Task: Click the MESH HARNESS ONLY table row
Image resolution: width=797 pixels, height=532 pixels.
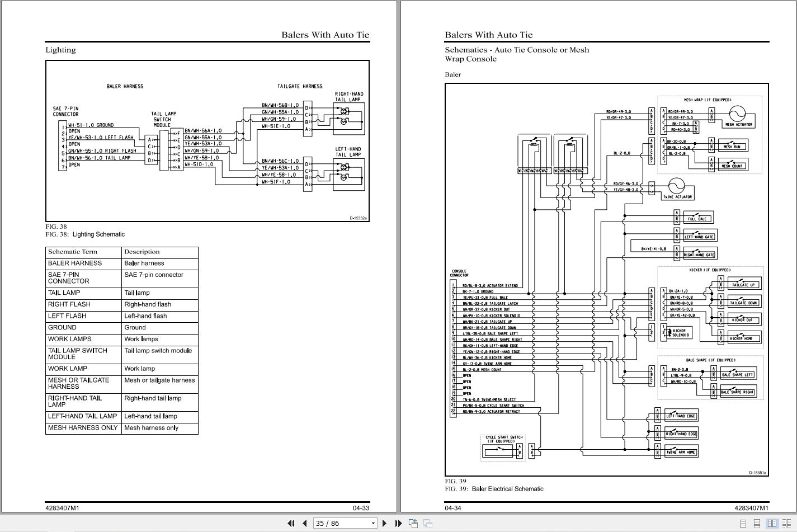Action: [x=122, y=429]
